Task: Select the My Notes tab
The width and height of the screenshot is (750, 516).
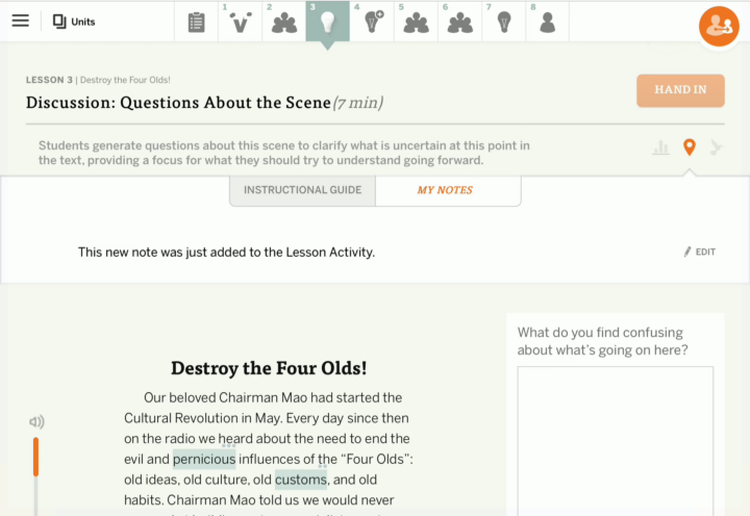Action: point(445,190)
